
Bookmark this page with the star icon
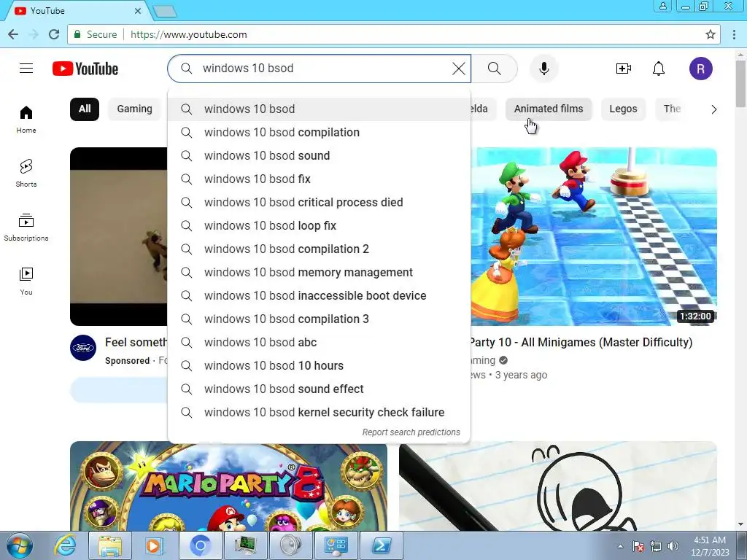(x=710, y=34)
